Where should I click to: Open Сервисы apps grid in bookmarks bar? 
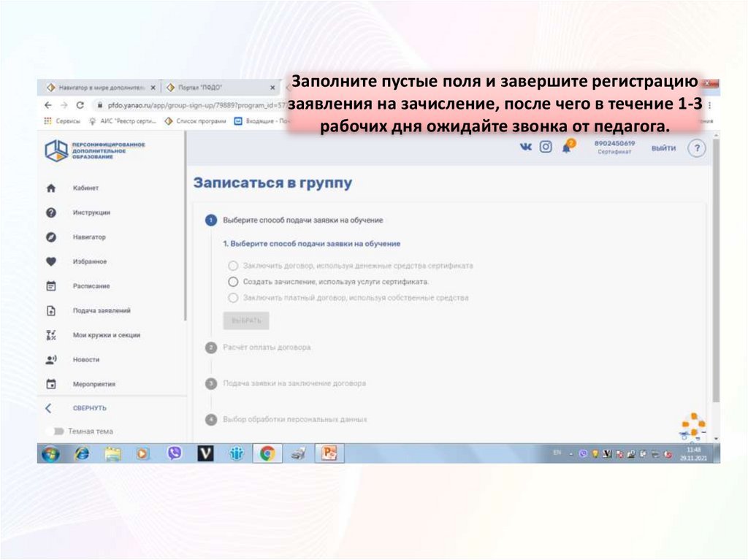pyautogui.click(x=62, y=121)
